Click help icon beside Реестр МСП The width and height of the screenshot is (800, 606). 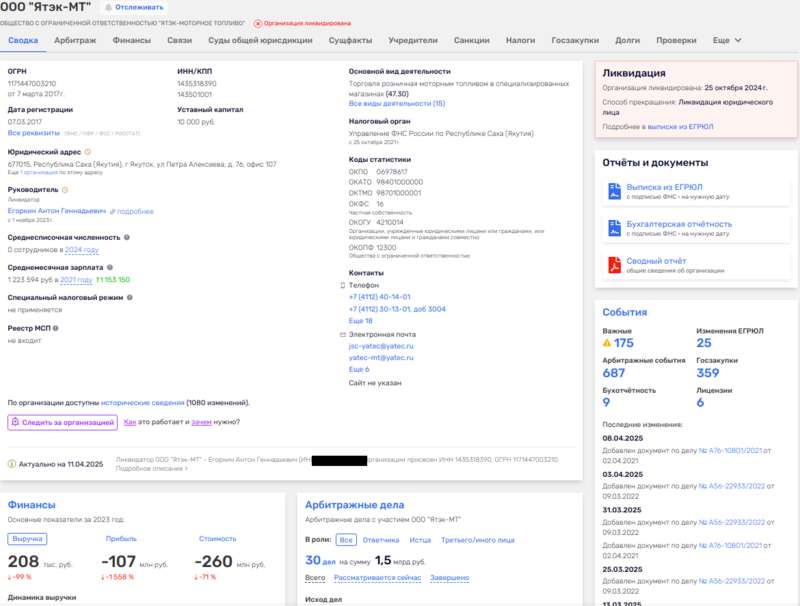pyautogui.click(x=56, y=328)
